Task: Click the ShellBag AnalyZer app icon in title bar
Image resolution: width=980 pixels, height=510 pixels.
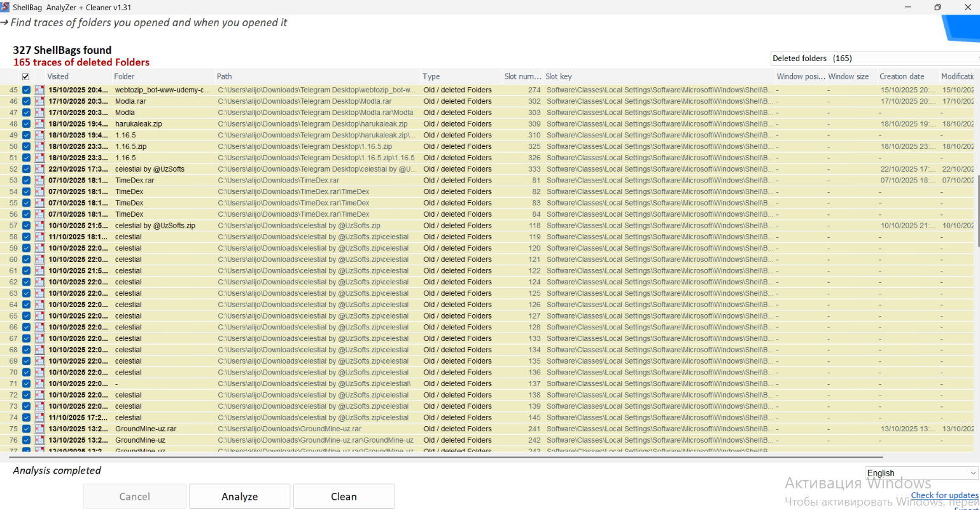Action: (5, 7)
